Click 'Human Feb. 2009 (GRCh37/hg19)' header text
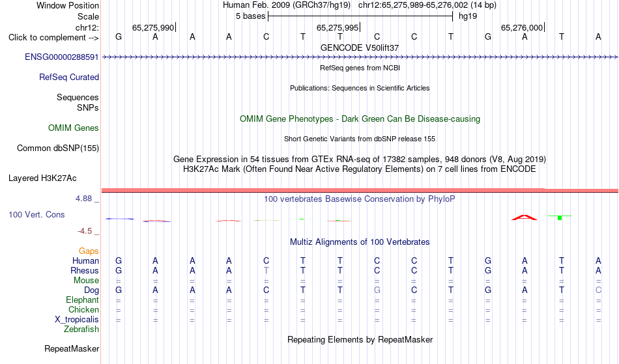The image size is (619, 364). [x=287, y=5]
